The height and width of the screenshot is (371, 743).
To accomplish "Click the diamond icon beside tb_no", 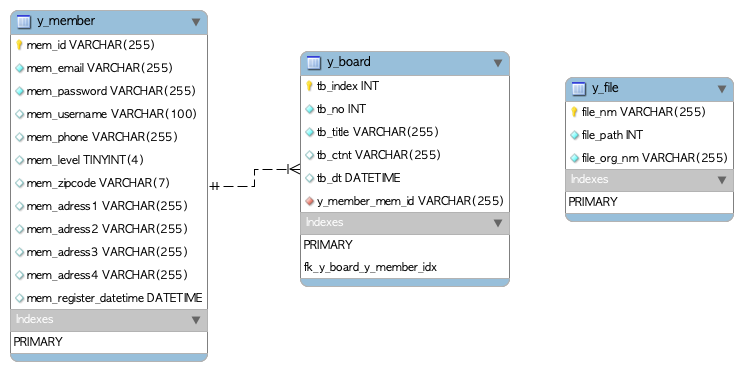I will point(309,109).
